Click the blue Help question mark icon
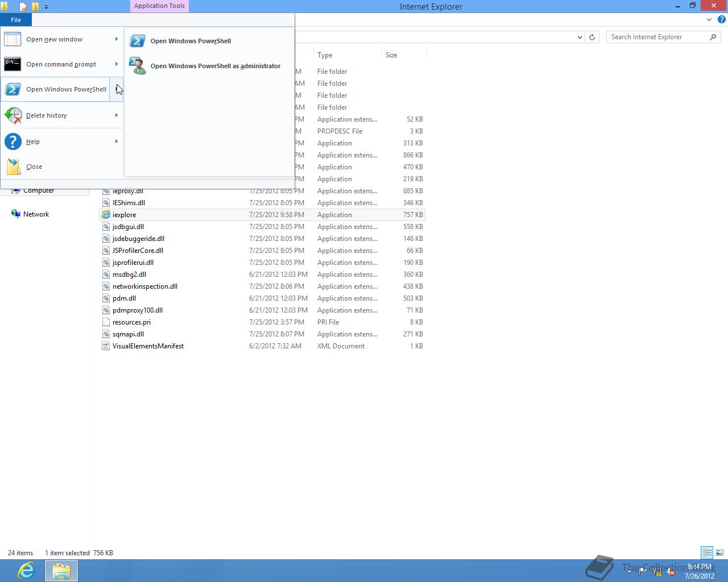The width and height of the screenshot is (728, 582). [13, 142]
